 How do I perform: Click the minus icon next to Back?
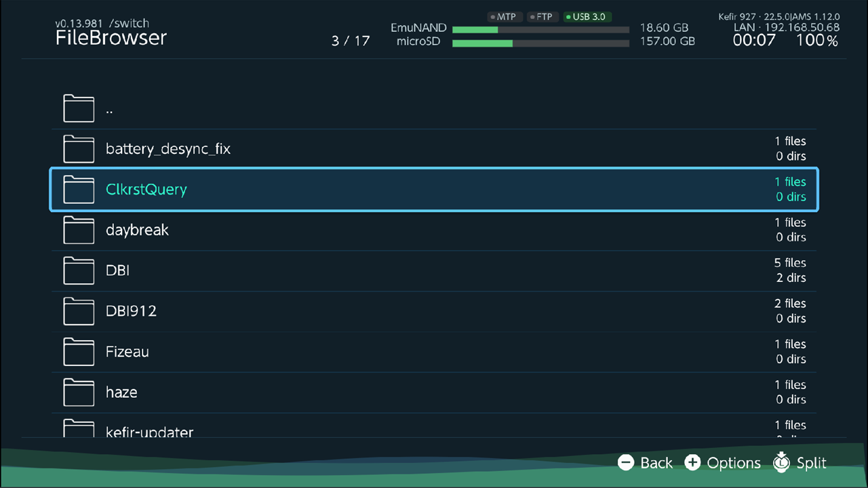tap(626, 463)
